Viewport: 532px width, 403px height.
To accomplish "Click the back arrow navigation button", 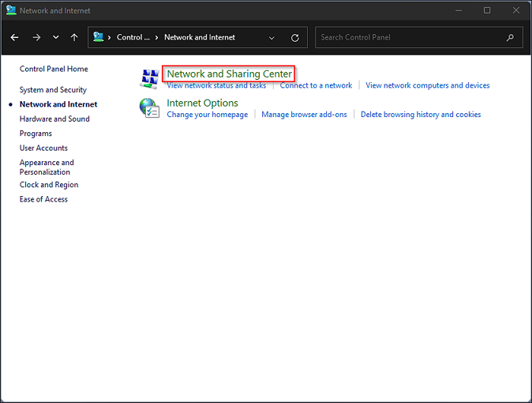I will click(x=14, y=37).
